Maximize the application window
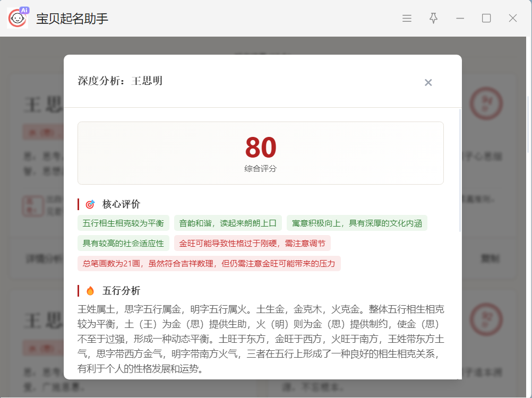Image resolution: width=532 pixels, height=398 pixels. (x=486, y=19)
